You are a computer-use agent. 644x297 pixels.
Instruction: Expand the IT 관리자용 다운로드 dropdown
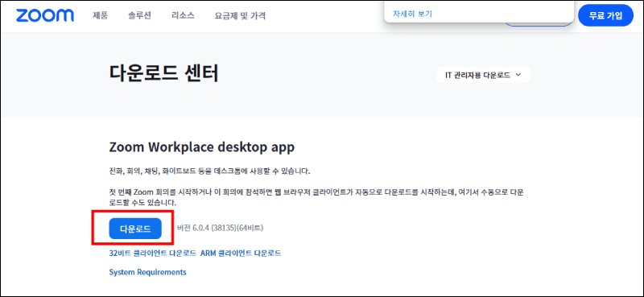[x=483, y=75]
